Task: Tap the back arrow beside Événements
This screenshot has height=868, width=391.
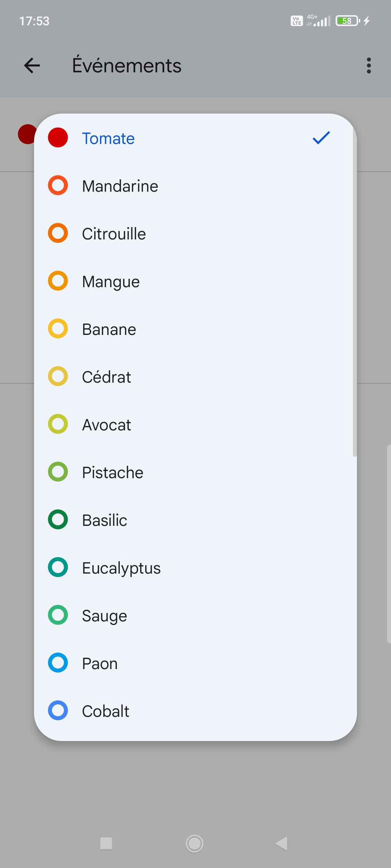Action: click(32, 65)
